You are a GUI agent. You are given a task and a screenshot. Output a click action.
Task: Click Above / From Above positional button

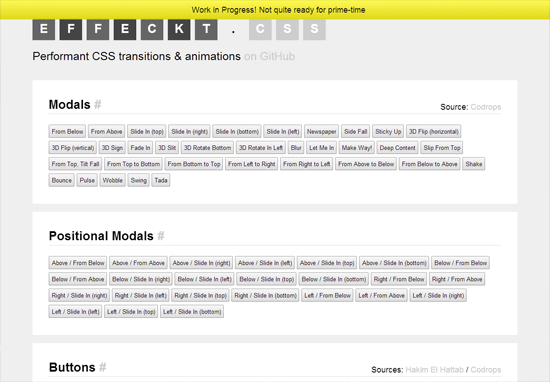point(138,263)
